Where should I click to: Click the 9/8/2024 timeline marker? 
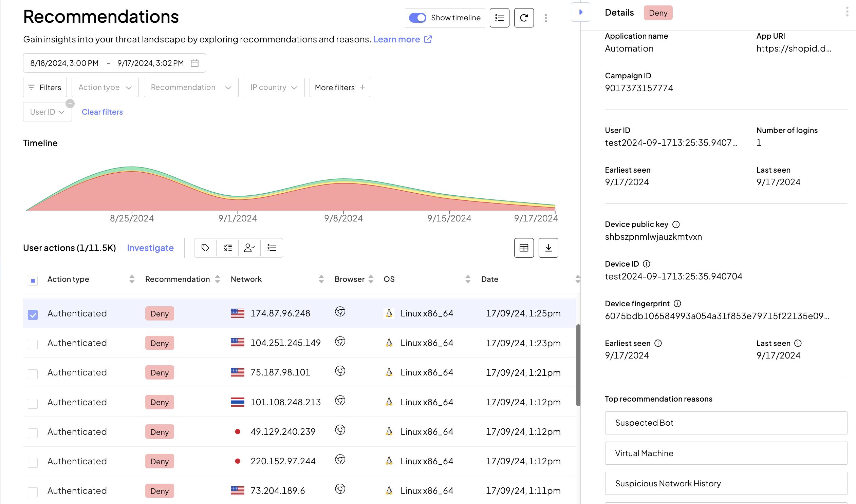pos(343,218)
